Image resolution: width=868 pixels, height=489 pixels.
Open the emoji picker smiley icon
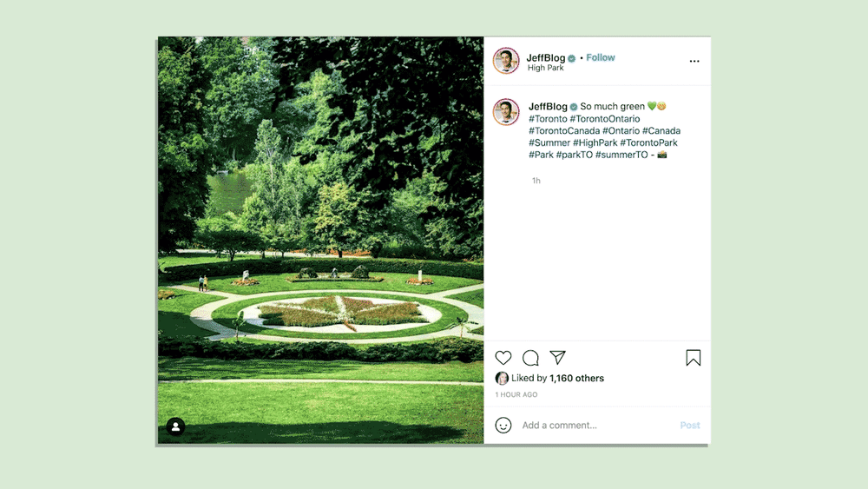tap(503, 426)
